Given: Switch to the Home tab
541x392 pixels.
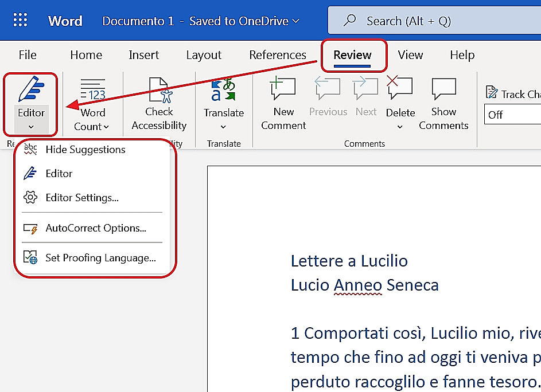Looking at the screenshot, I should (x=86, y=55).
